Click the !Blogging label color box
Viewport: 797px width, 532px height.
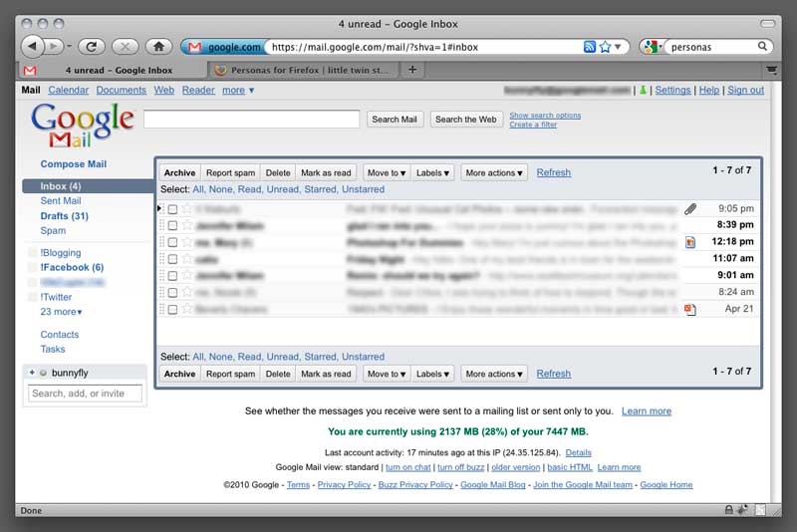pyautogui.click(x=33, y=252)
